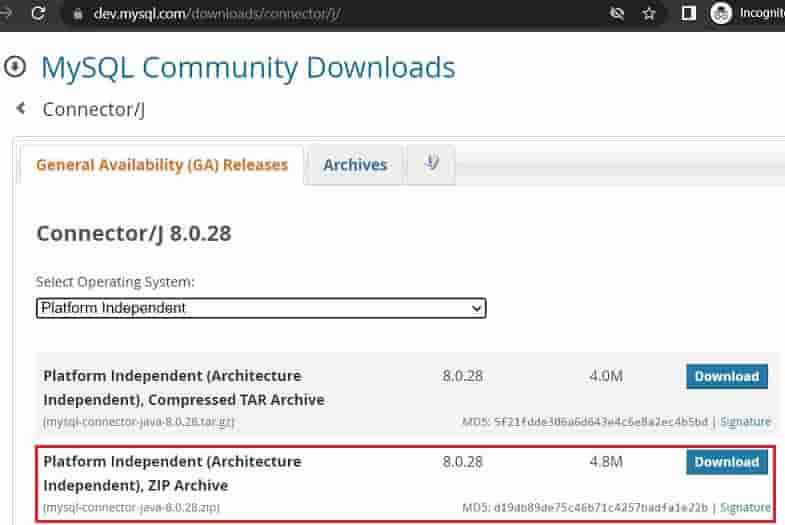Click mysql-connector-java-8.0.28.zip file name
The height and width of the screenshot is (525, 785).
coord(131,507)
